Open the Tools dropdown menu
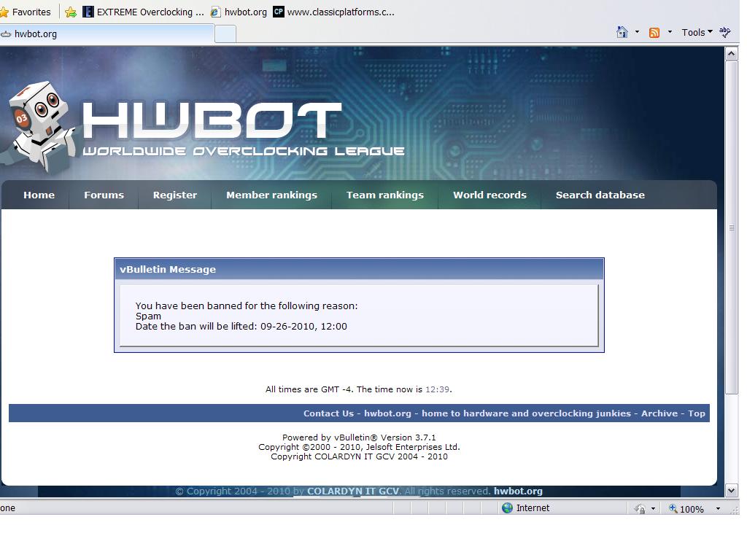 pos(697,32)
